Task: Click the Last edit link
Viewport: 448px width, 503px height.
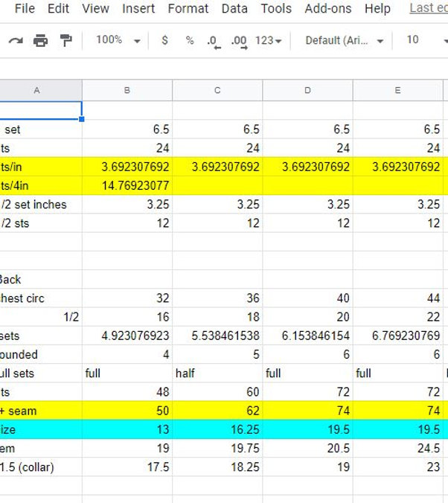Action: [x=429, y=8]
